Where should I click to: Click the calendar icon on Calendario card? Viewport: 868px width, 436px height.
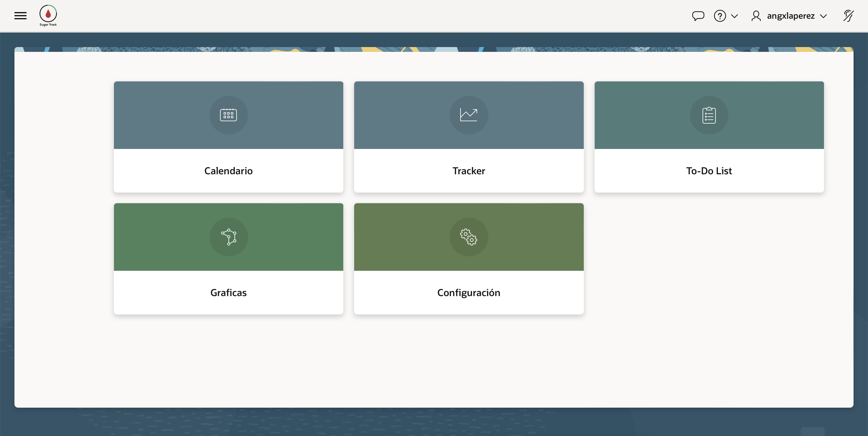(x=228, y=115)
